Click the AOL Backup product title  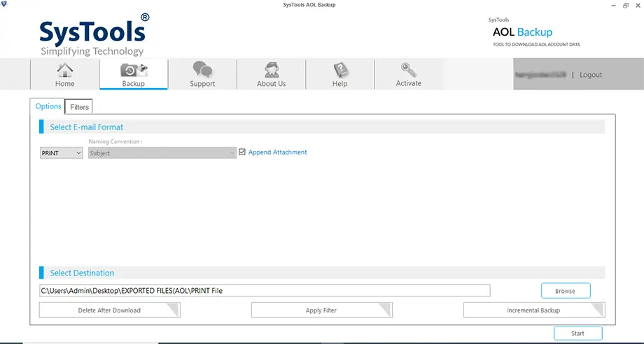coord(522,32)
